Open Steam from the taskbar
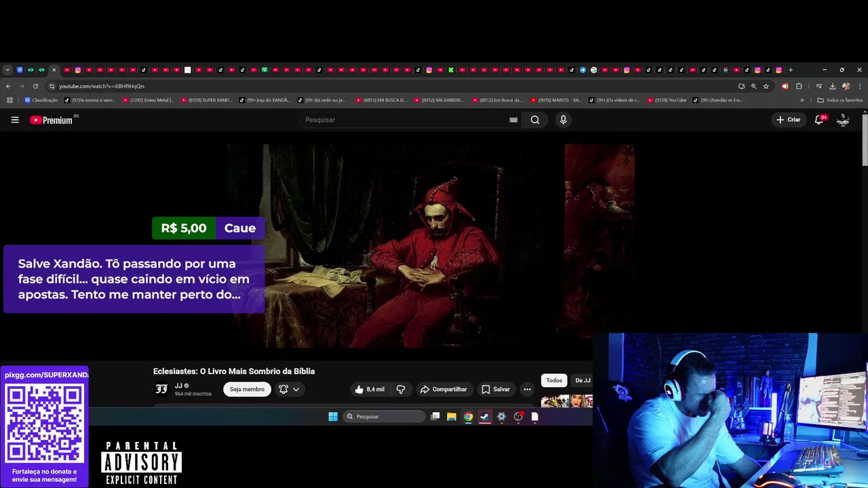 pos(485,416)
